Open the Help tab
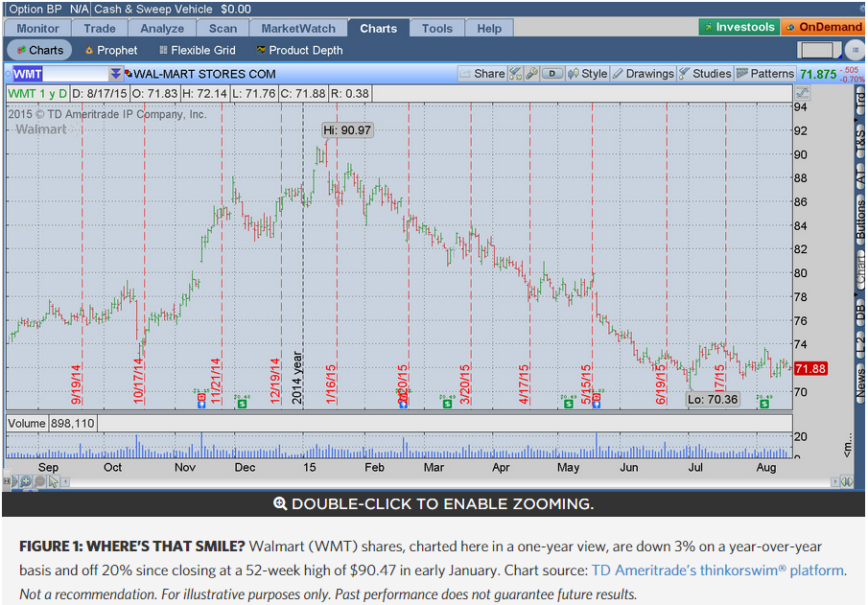The image size is (868, 605). (489, 28)
